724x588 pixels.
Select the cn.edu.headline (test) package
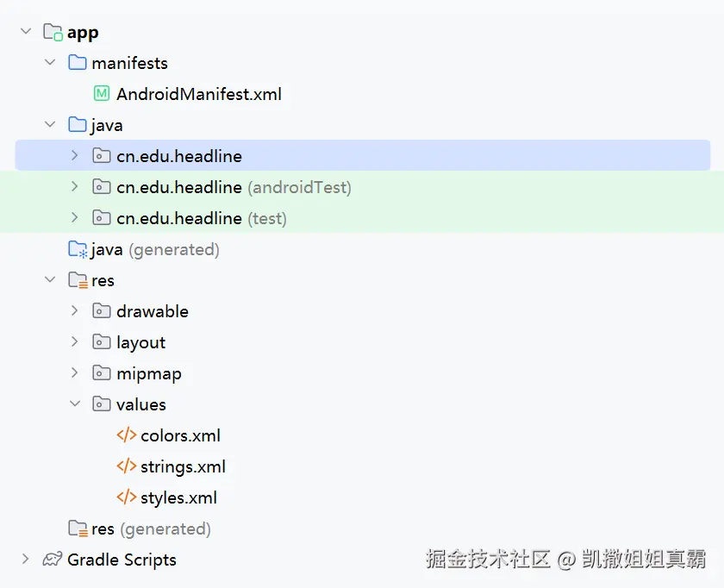178,217
